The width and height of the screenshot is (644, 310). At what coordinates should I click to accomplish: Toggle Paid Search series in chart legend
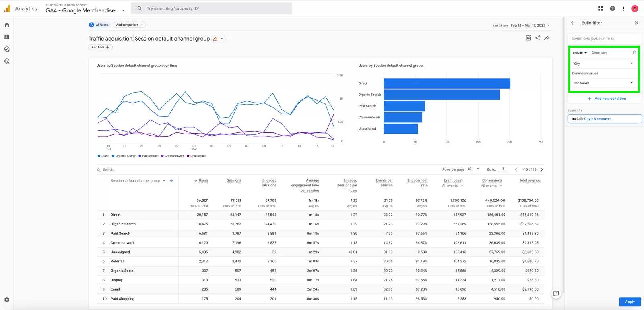149,156
